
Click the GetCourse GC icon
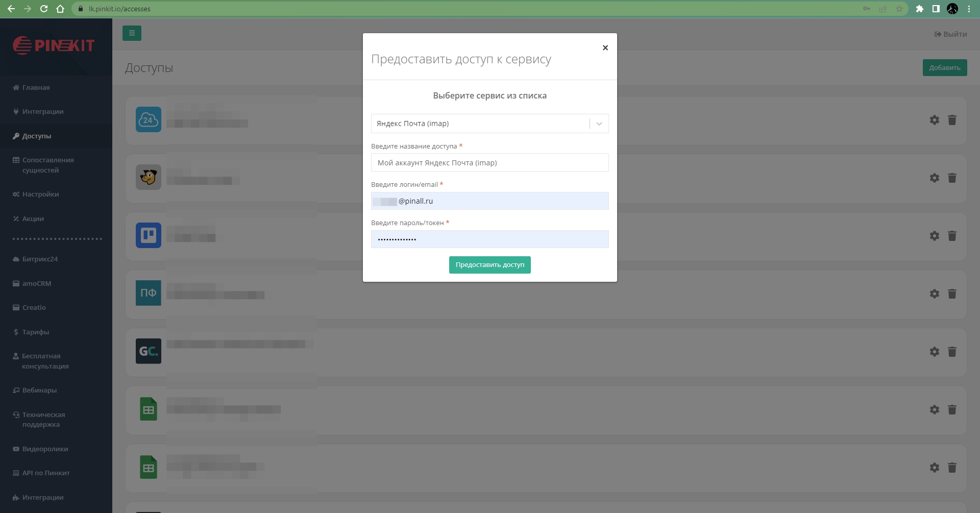(x=149, y=351)
